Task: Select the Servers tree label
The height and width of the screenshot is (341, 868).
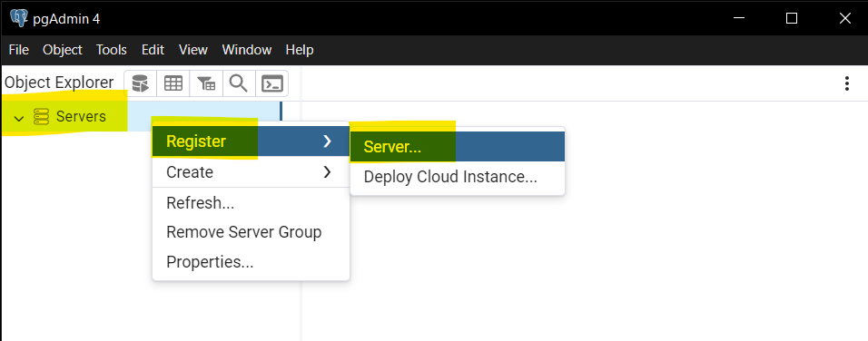Action: click(81, 117)
